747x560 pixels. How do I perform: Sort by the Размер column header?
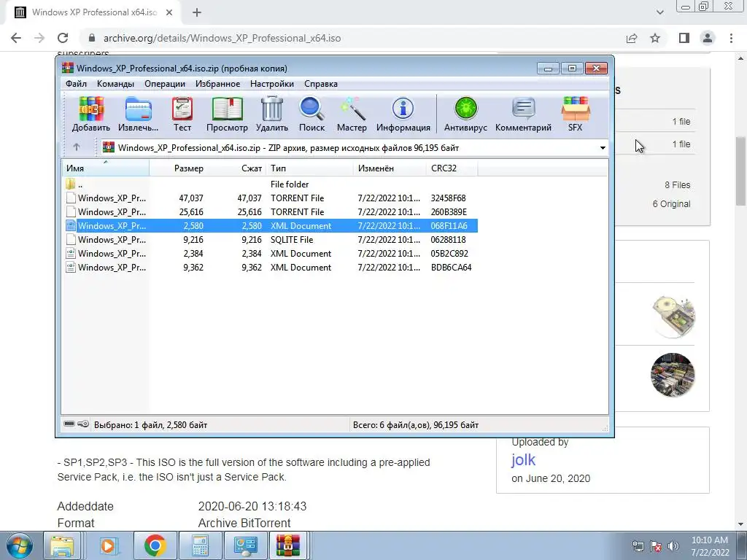click(179, 168)
